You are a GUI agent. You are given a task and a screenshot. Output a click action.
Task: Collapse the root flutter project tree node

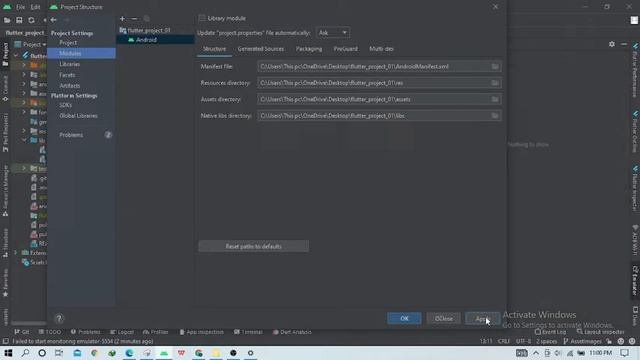pos(16,56)
